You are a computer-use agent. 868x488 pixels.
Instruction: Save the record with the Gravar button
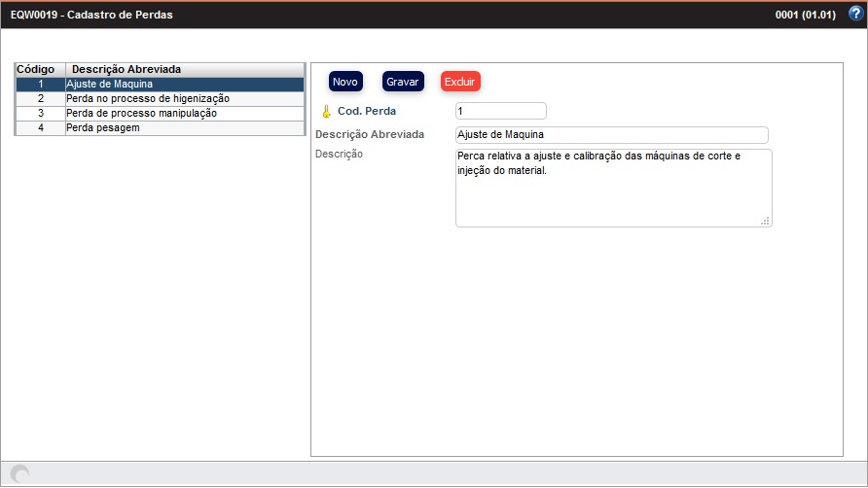coord(403,82)
